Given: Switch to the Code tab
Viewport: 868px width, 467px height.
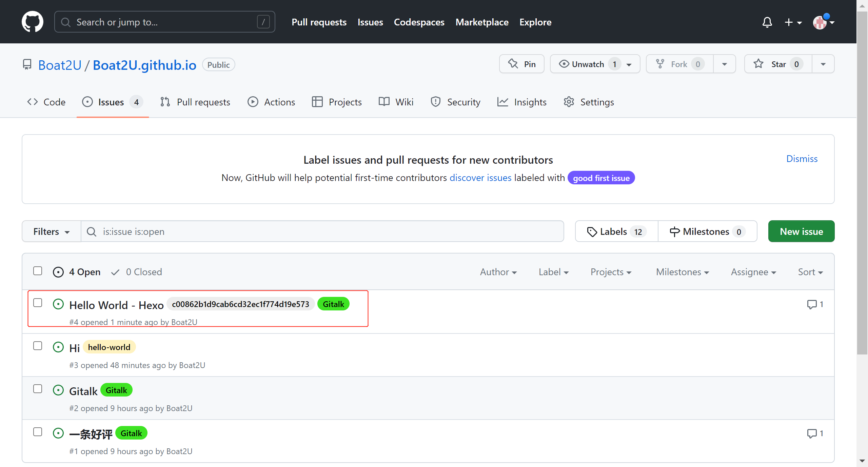Looking at the screenshot, I should (46, 102).
